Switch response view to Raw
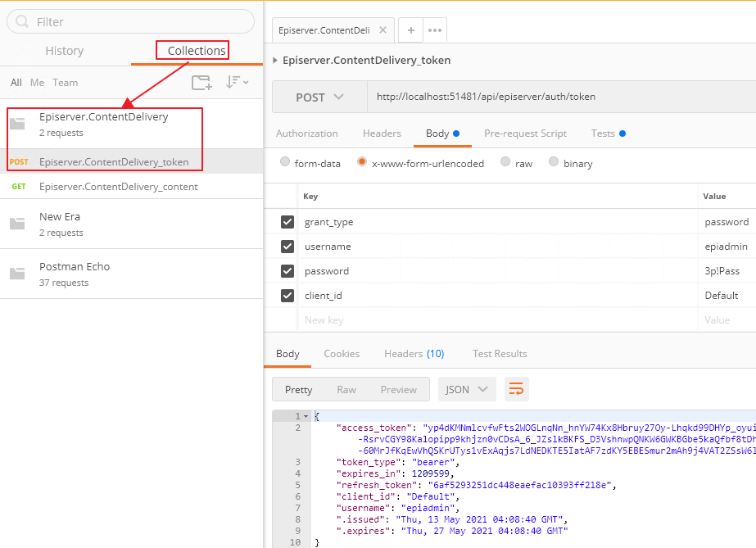Screen dimensions: 756x548 pyautogui.click(x=346, y=389)
